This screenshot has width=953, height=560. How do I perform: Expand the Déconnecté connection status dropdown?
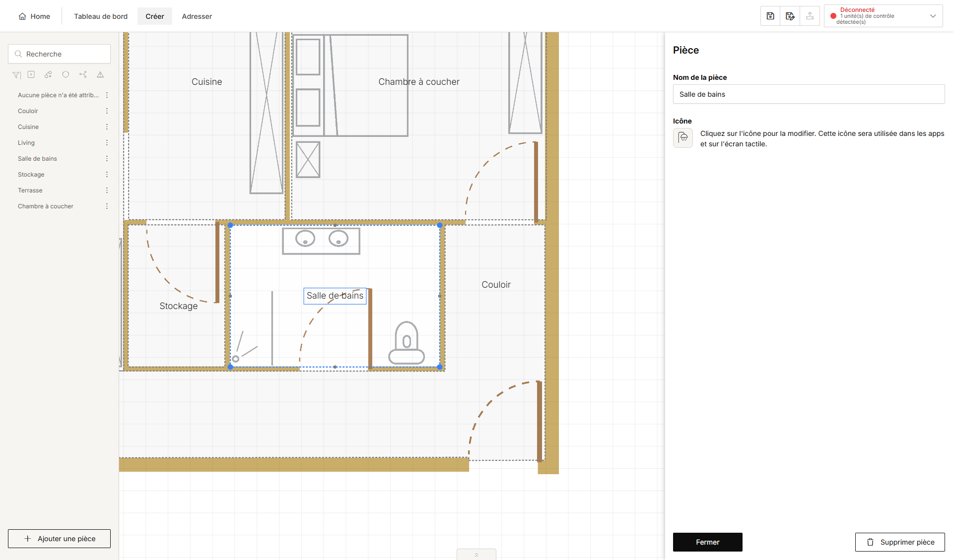(x=883, y=16)
